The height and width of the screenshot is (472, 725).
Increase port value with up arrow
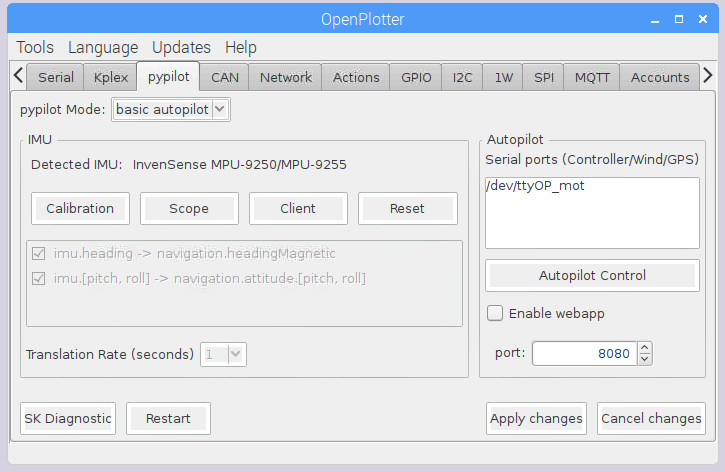click(645, 348)
